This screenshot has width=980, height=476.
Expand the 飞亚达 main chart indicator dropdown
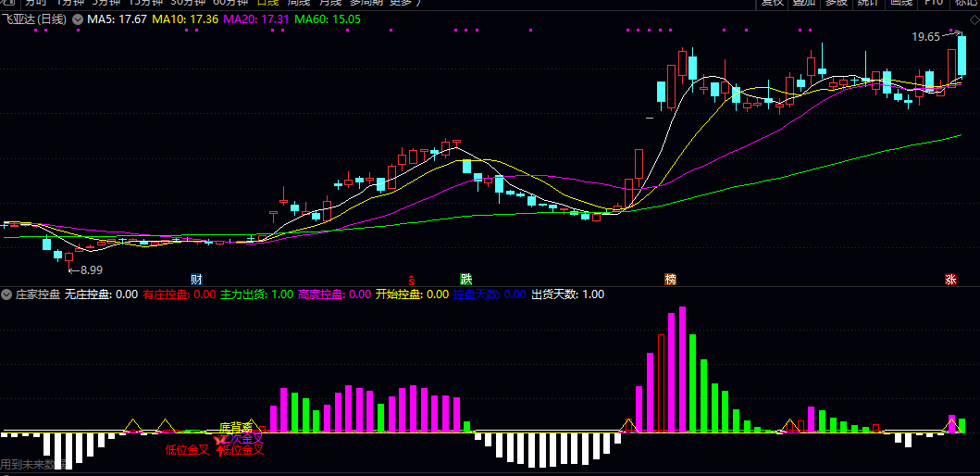77,19
